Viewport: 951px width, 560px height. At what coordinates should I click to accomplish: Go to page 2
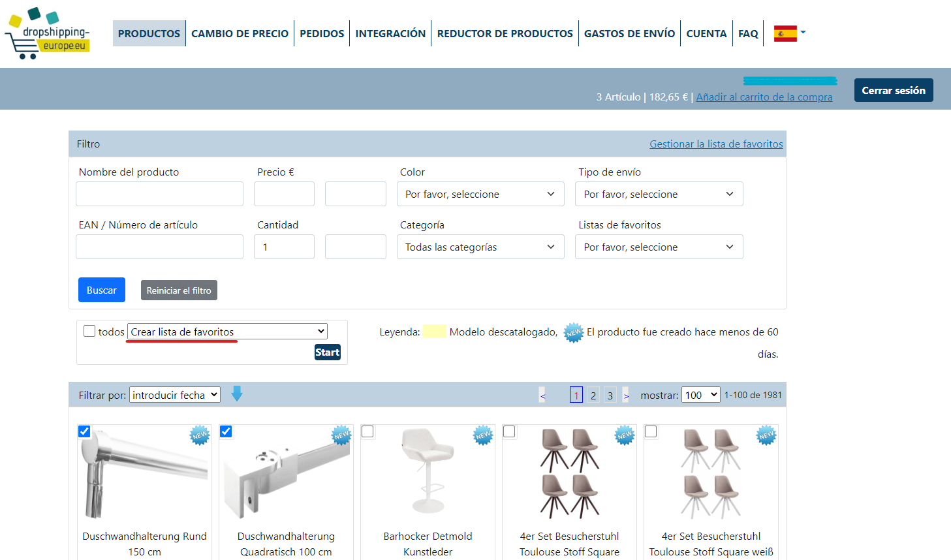(x=593, y=395)
